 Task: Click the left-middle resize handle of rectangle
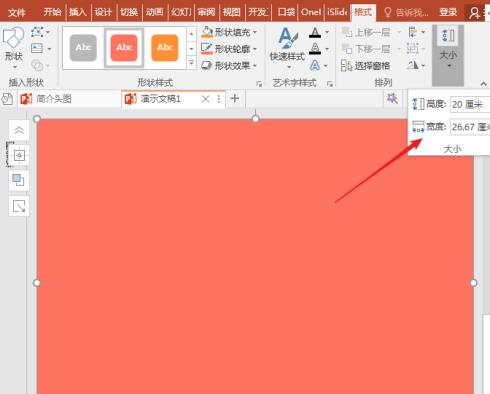(x=37, y=283)
